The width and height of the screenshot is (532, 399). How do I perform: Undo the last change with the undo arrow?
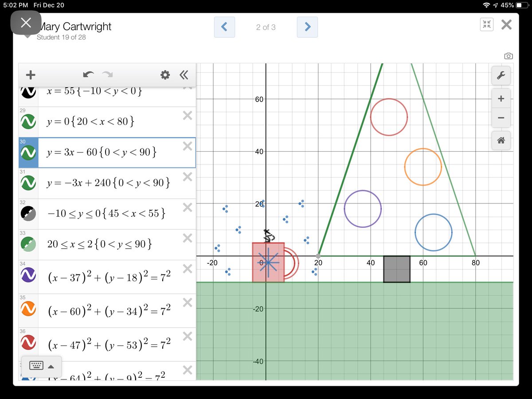click(x=88, y=74)
